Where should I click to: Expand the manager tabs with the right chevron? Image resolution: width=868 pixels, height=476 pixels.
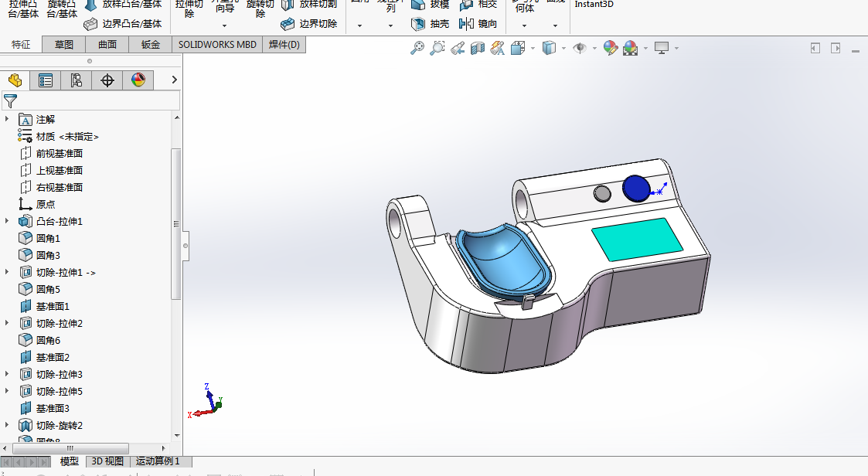pyautogui.click(x=175, y=80)
